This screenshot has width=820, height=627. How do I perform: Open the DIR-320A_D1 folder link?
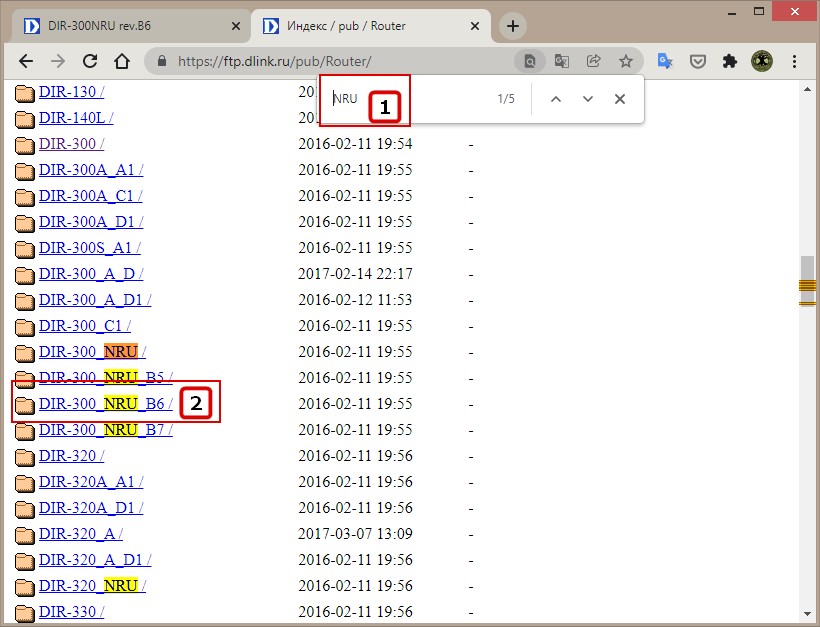pos(91,508)
